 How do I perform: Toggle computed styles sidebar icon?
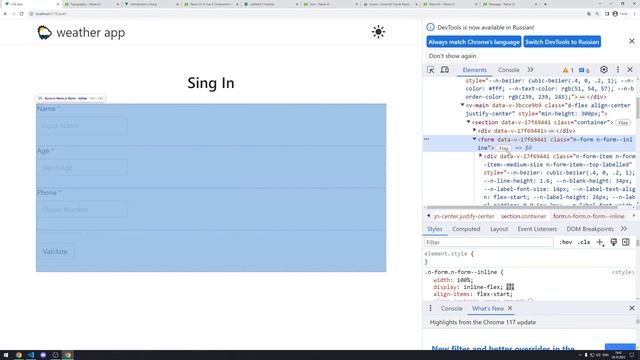tap(626, 242)
